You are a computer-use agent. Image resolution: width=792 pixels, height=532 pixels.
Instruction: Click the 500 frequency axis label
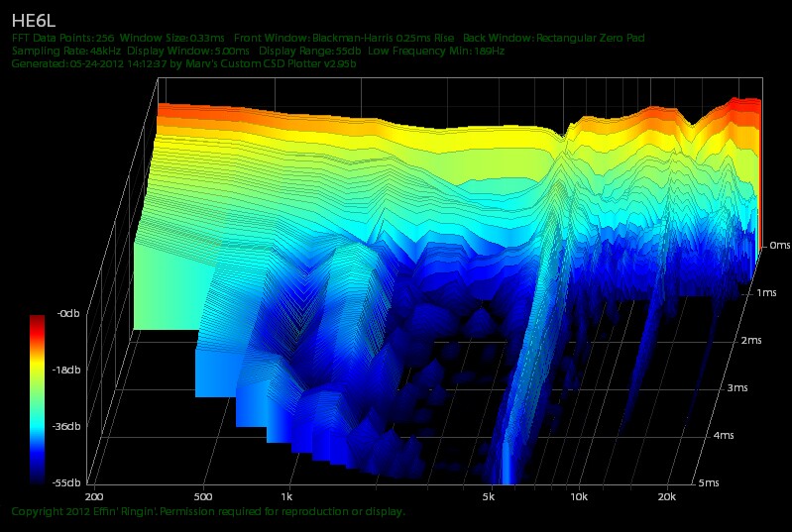203,497
